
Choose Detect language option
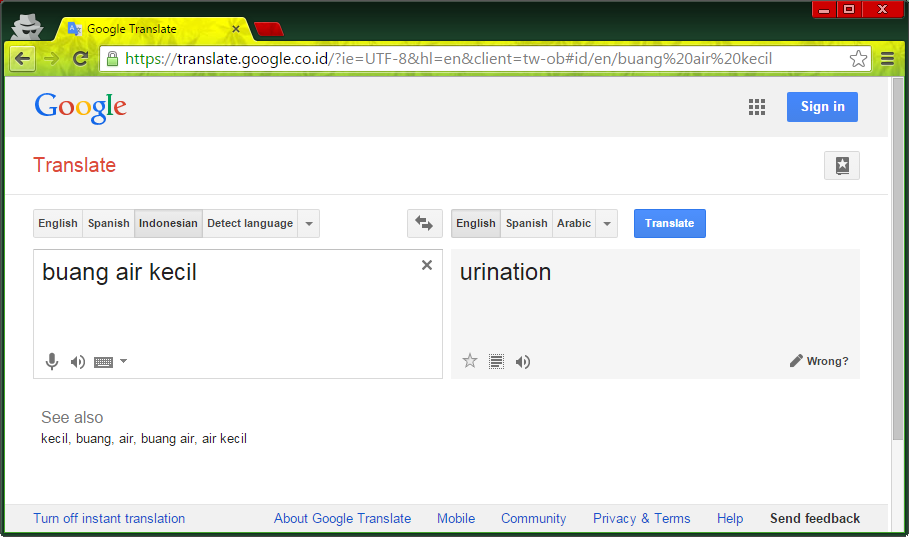pos(250,223)
